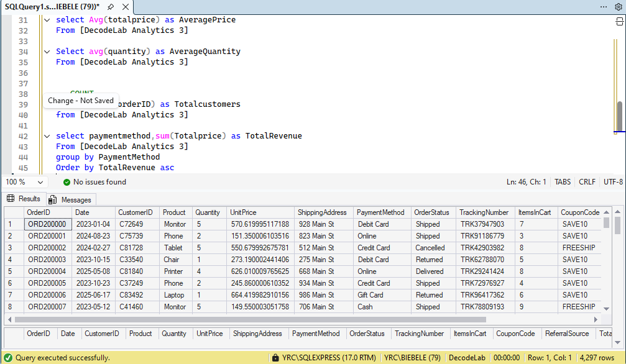Click the PaymentMethod header in first grid
Image resolution: width=626 pixels, height=364 pixels.
(382, 212)
